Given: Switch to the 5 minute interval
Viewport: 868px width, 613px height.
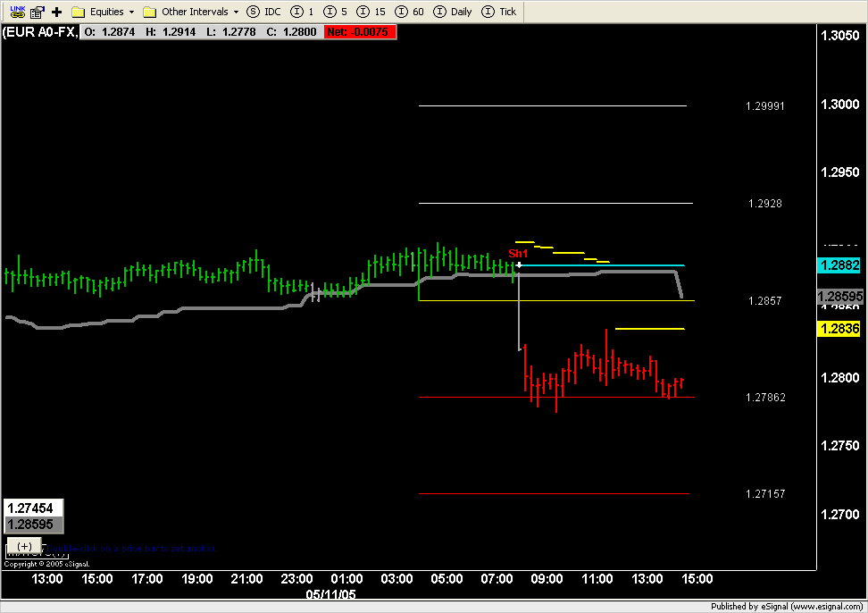Looking at the screenshot, I should click(336, 12).
